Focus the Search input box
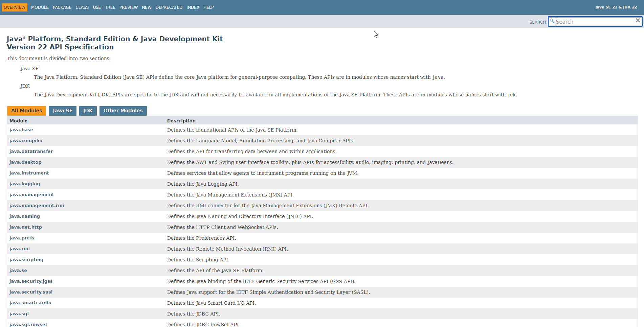The width and height of the screenshot is (644, 327). coord(595,22)
